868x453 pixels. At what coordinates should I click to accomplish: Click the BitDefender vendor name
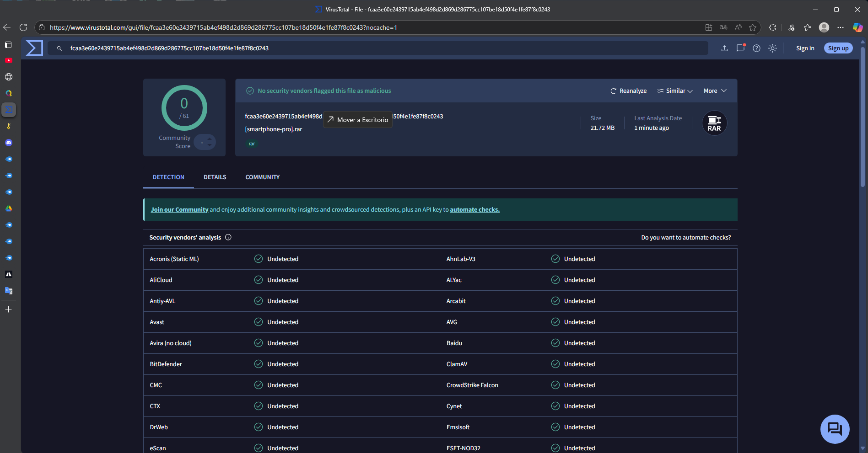[x=166, y=364]
